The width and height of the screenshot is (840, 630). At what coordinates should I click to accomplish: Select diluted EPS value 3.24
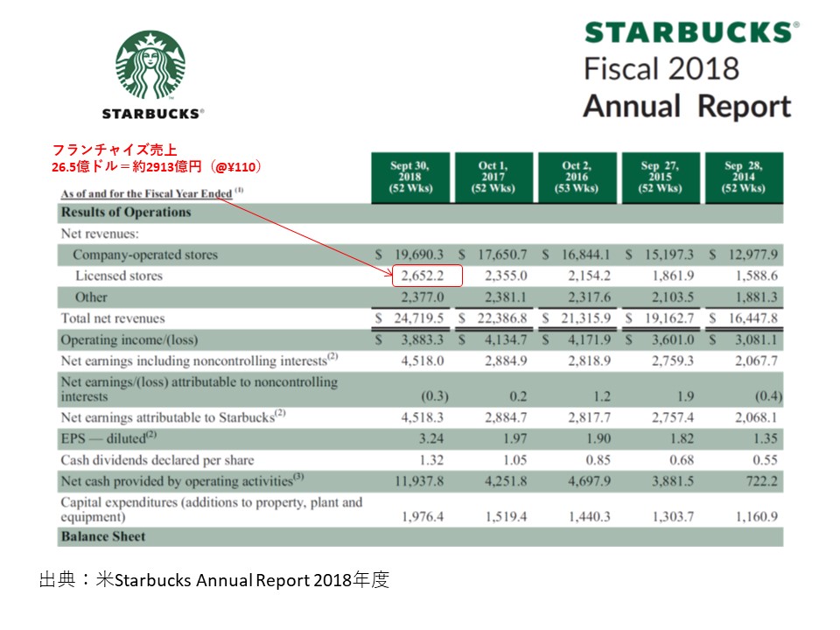pos(431,438)
